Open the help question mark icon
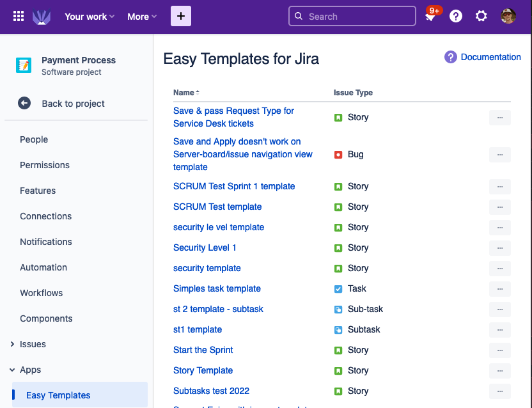Image resolution: width=532 pixels, height=408 pixels. click(456, 17)
